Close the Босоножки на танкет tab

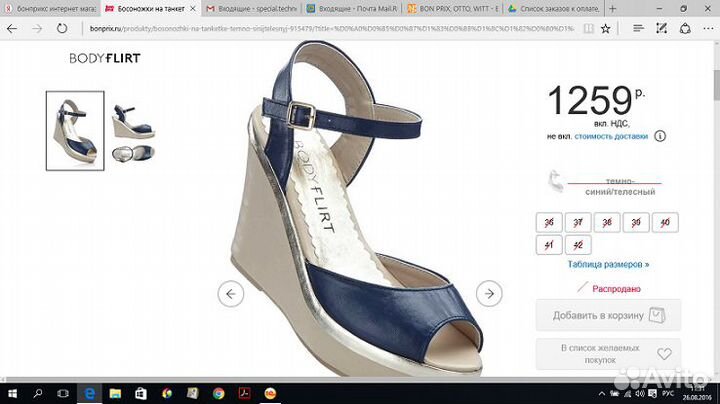tap(193, 8)
